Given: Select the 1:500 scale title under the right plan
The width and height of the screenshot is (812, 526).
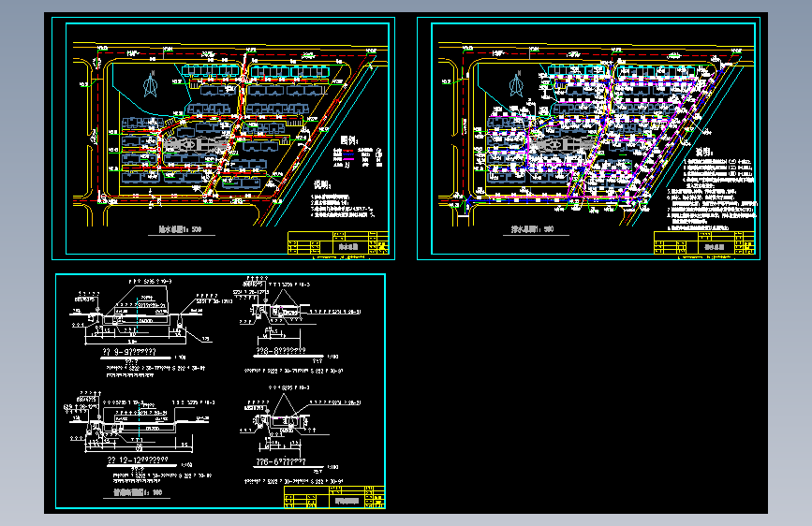Looking at the screenshot, I should tap(533, 229).
